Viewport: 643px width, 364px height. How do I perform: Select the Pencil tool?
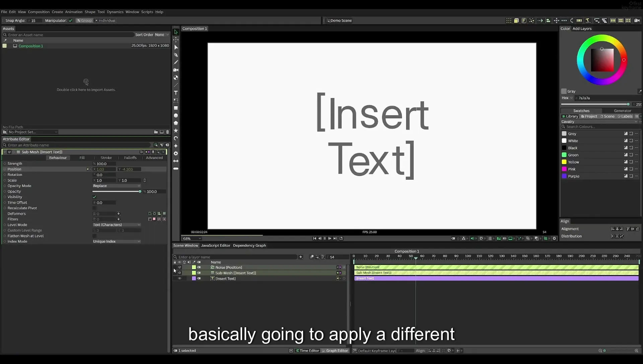click(x=176, y=62)
